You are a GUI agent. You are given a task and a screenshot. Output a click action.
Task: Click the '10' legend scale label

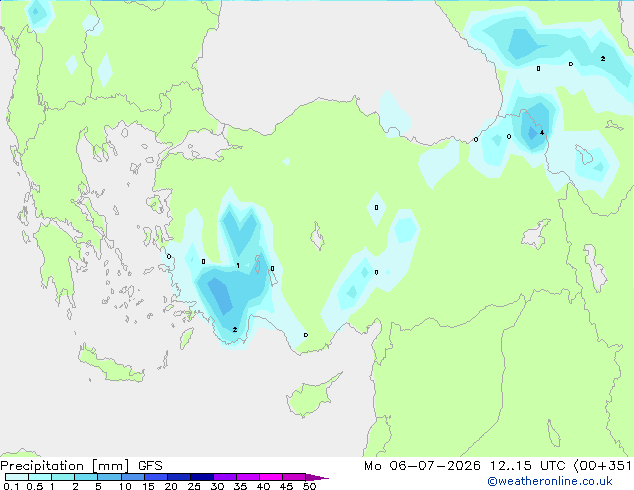pyautogui.click(x=125, y=486)
